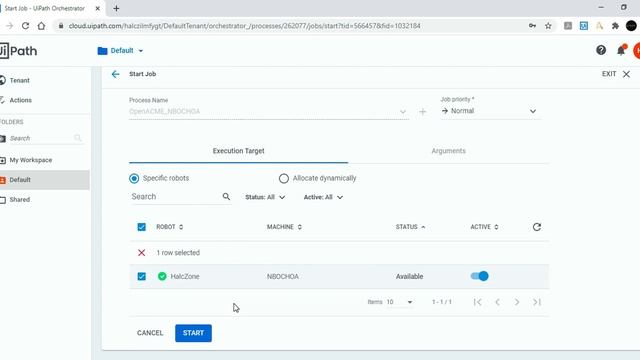Go to the first page of results
The image size is (640, 360).
point(478,302)
